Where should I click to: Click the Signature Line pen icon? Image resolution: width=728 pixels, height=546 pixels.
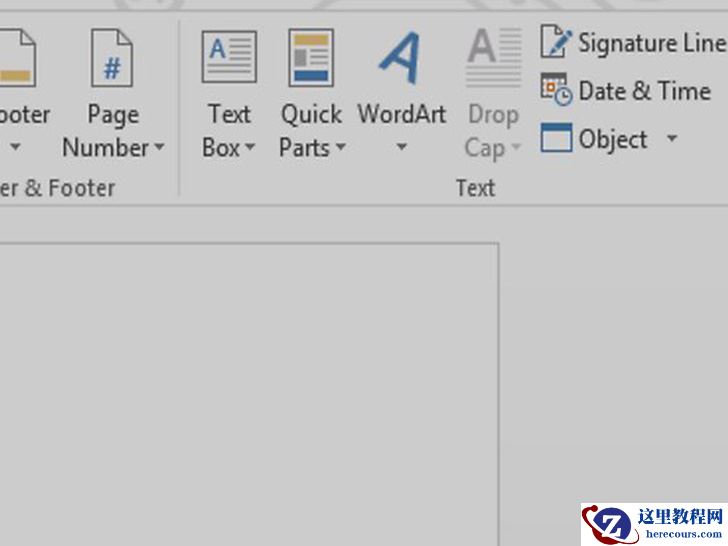[x=555, y=42]
